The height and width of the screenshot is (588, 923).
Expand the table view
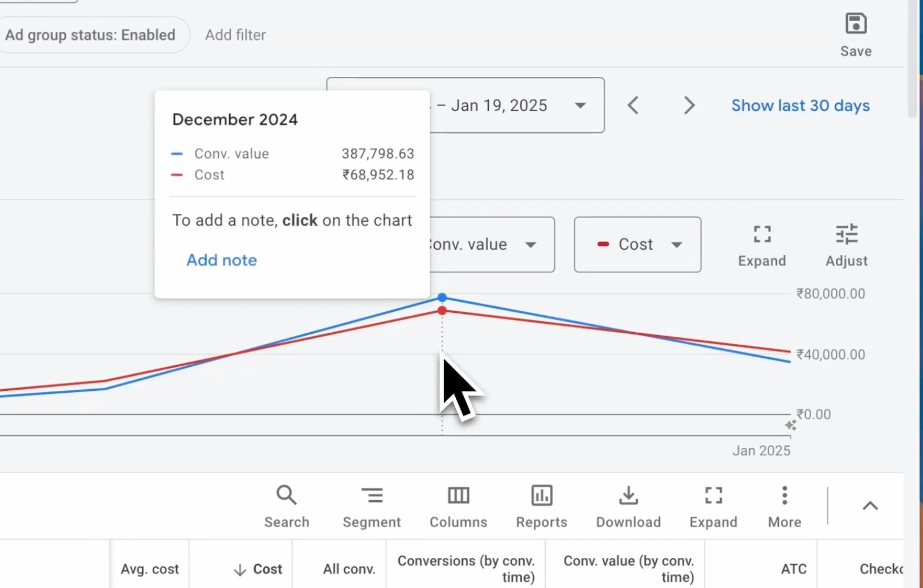713,507
